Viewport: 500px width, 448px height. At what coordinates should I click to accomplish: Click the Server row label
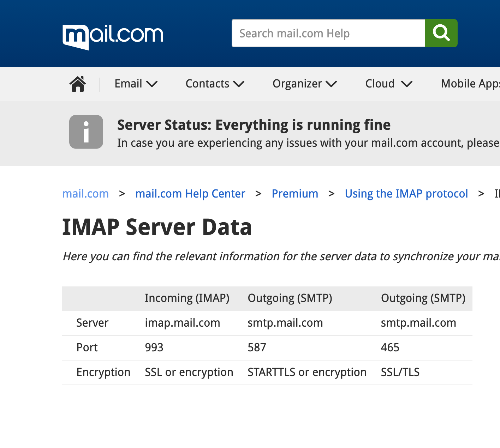[93, 323]
